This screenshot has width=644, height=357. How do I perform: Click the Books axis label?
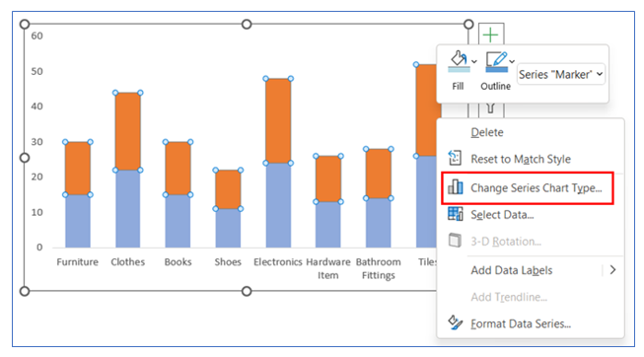pos(178,262)
